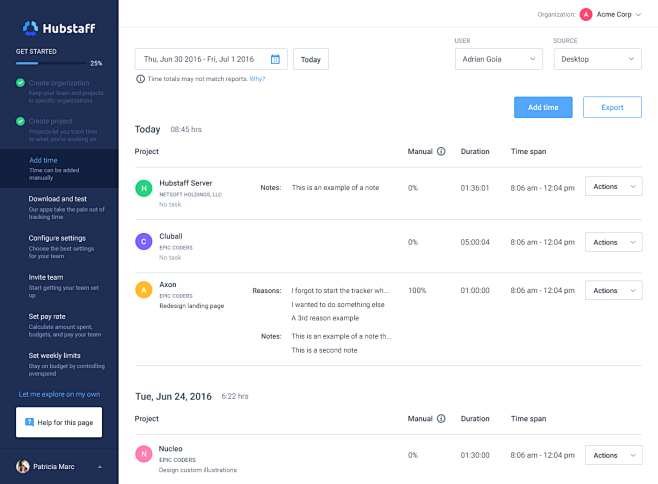This screenshot has width=658, height=484.
Task: Click the 25% progress label
Action: point(96,63)
